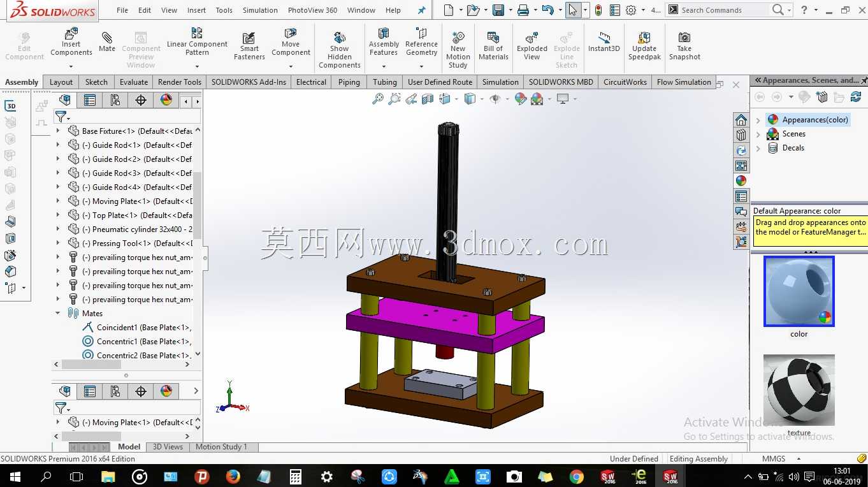Click Take Snapshot icon
868x487 pixels.
(x=684, y=45)
